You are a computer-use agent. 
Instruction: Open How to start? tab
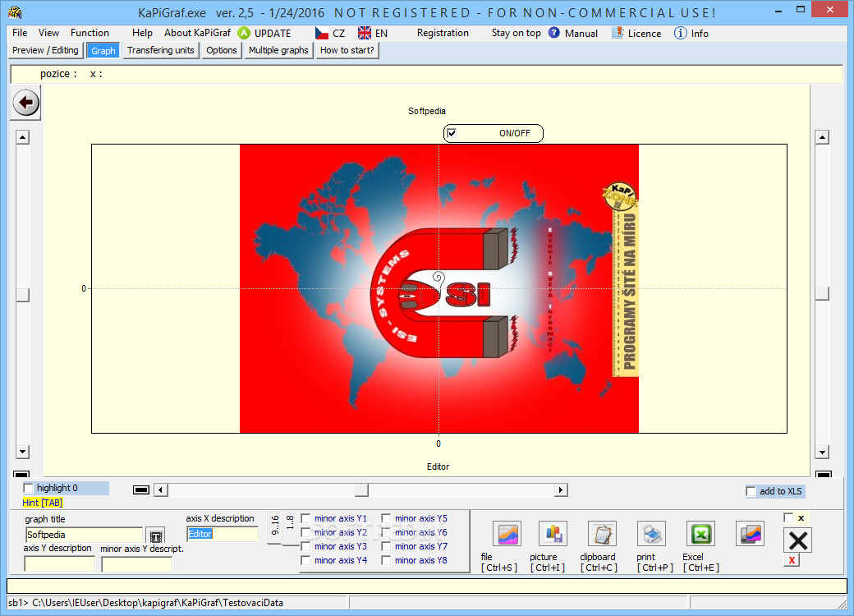pyautogui.click(x=347, y=50)
